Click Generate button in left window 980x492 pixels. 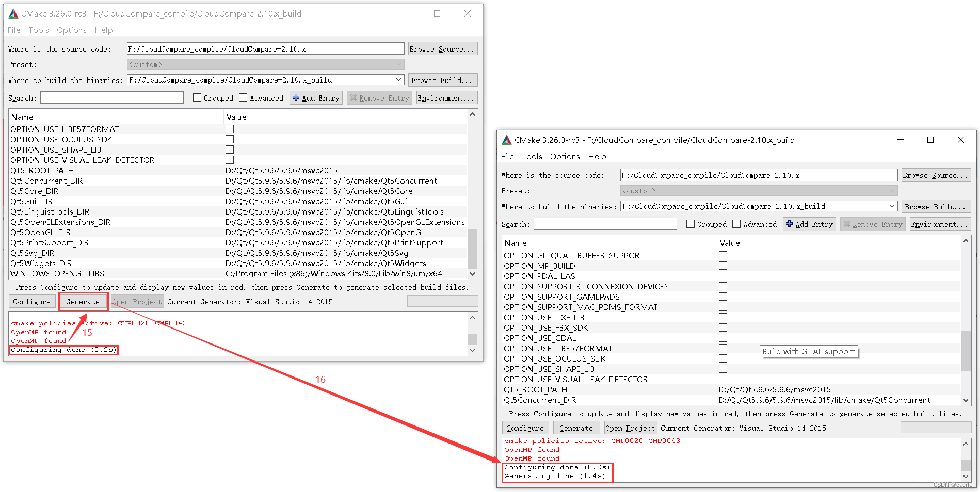pyautogui.click(x=83, y=302)
